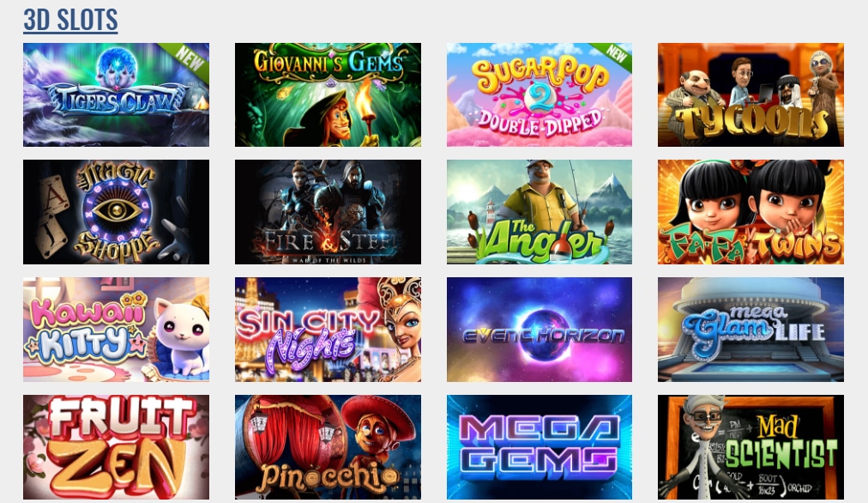Open Sin City Nights game tile
This screenshot has height=503, width=868.
click(x=328, y=330)
